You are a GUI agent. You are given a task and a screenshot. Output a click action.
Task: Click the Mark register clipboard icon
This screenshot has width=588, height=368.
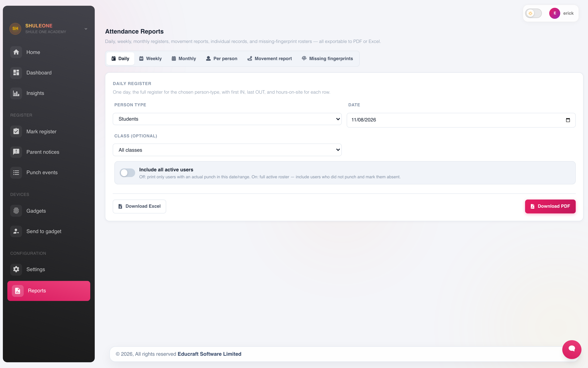point(16,131)
